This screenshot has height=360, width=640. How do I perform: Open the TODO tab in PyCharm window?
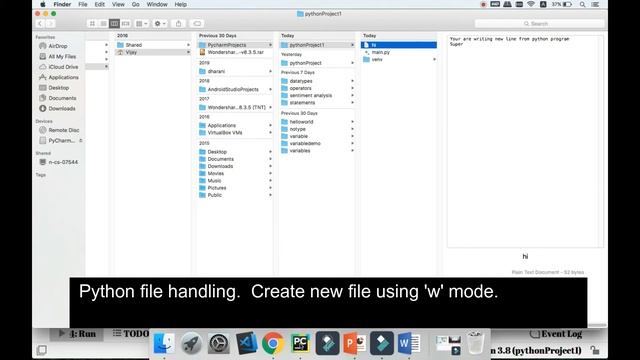pyautogui.click(x=131, y=334)
